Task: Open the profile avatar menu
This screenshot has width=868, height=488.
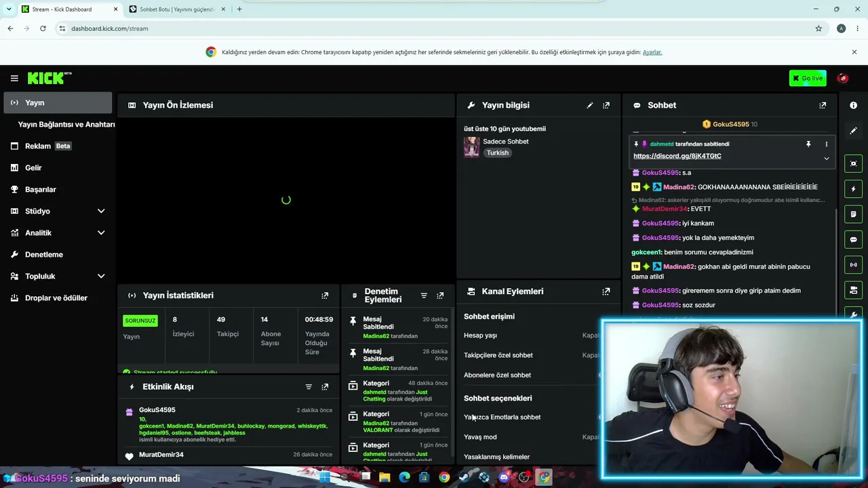Action: point(843,79)
